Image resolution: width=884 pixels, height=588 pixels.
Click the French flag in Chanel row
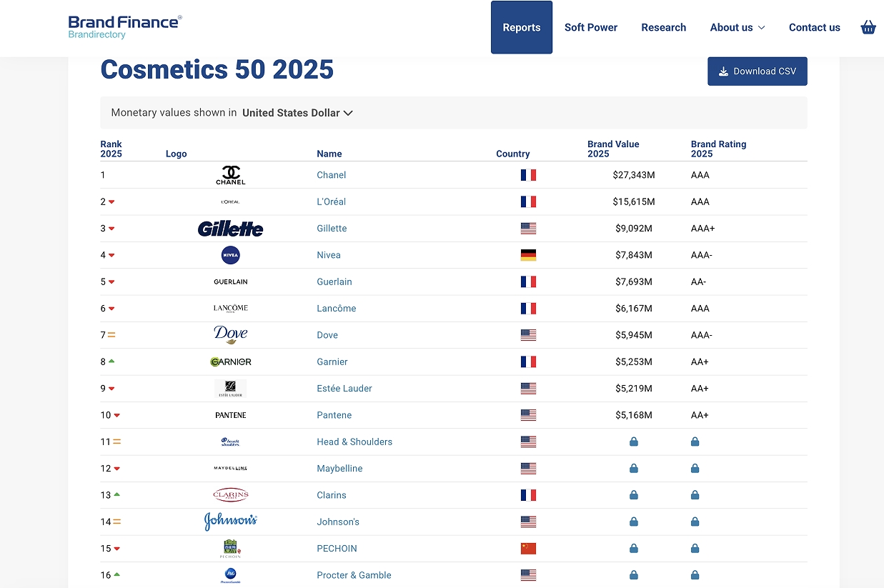tap(528, 175)
